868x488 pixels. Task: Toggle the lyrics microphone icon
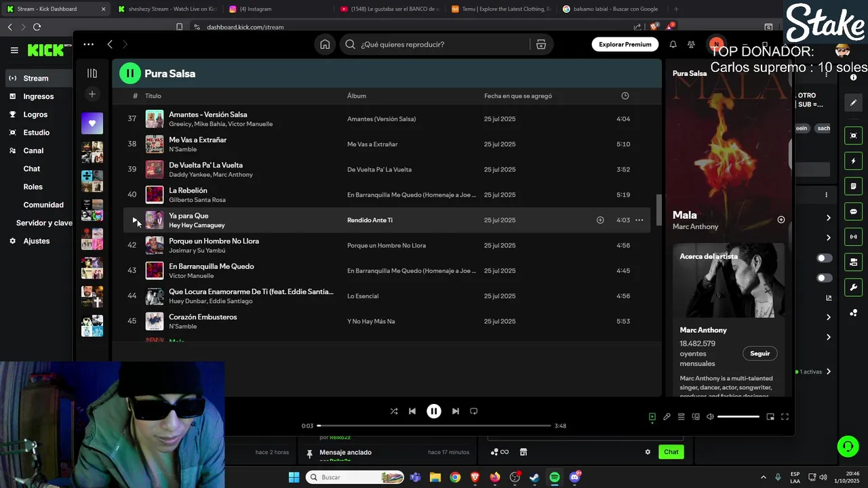(x=667, y=417)
